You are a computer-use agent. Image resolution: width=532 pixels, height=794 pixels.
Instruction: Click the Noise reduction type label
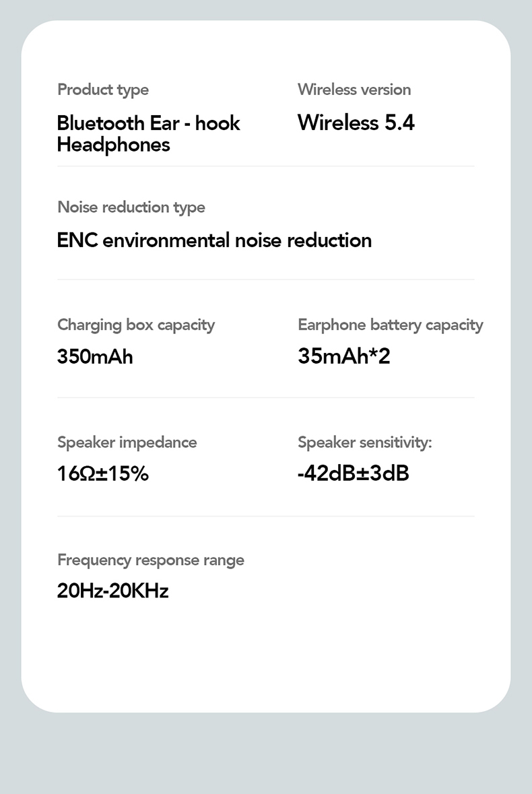click(x=131, y=207)
